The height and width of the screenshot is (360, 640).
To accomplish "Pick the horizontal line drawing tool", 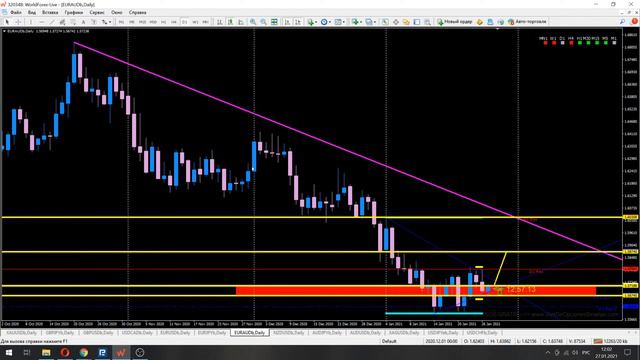I will tap(41, 22).
